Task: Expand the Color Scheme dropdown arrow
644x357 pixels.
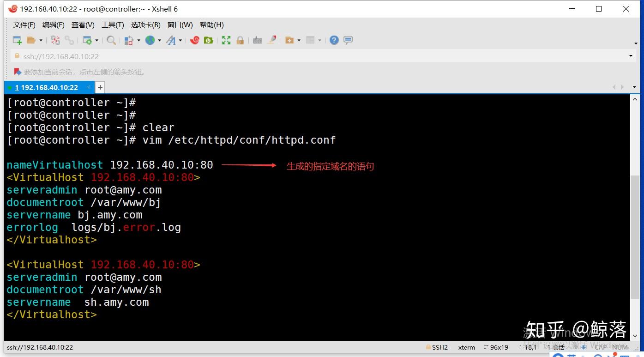Action: tap(138, 40)
